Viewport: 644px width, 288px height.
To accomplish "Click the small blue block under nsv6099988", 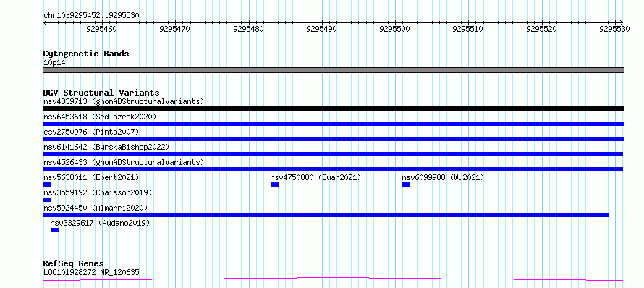I will (x=406, y=185).
